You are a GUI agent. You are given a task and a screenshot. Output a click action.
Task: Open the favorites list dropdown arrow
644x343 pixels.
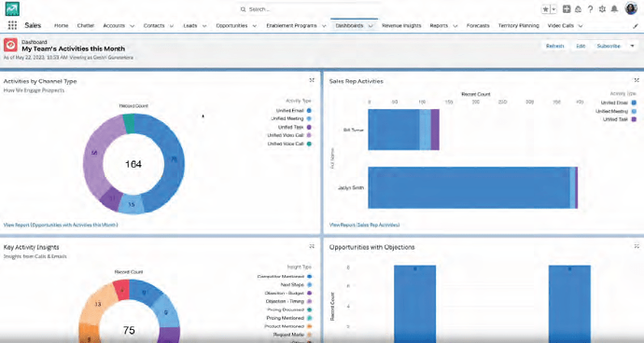click(553, 9)
